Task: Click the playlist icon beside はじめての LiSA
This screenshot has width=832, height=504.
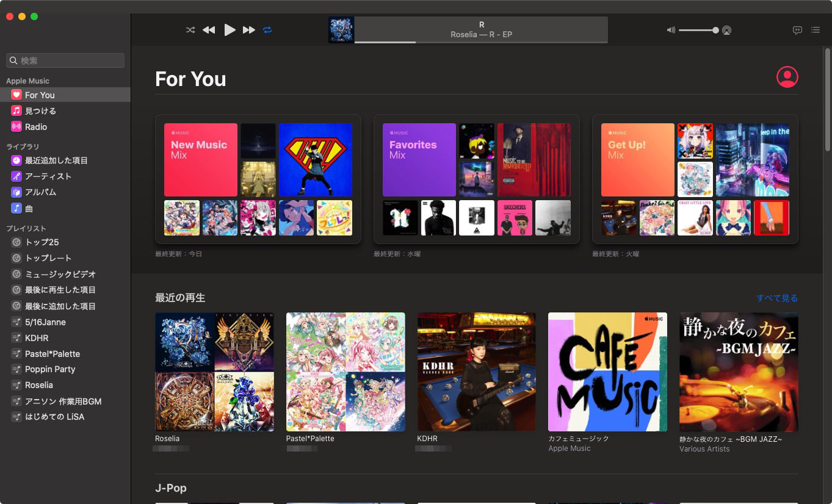Action: 16,417
